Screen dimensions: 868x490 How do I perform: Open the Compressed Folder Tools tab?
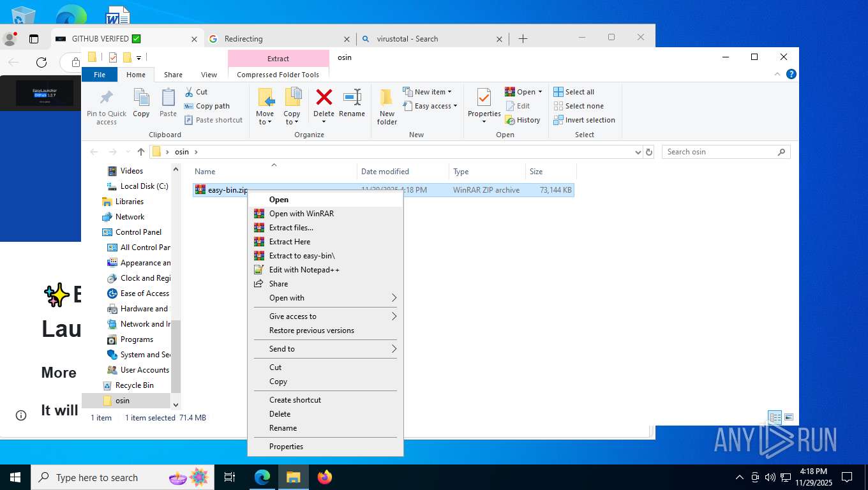[x=278, y=75]
